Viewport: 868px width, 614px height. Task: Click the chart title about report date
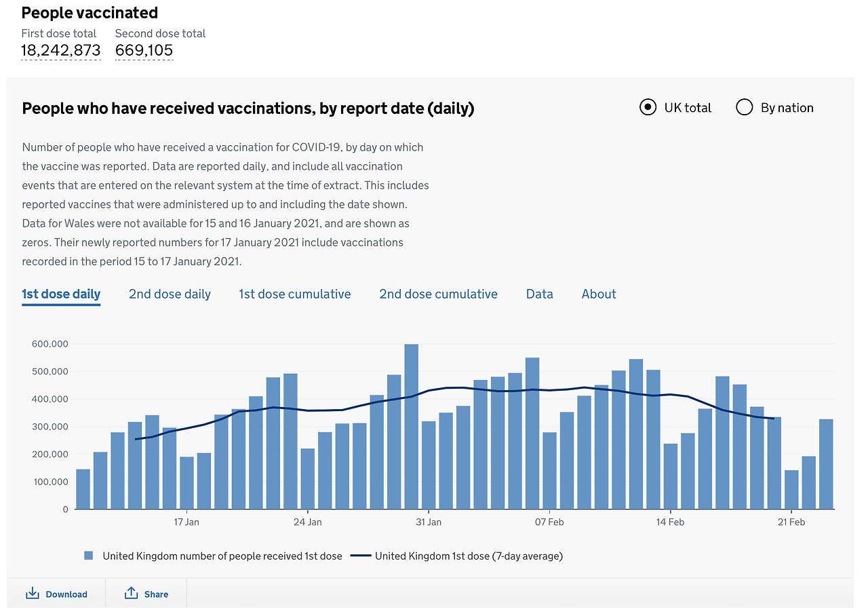pos(248,108)
